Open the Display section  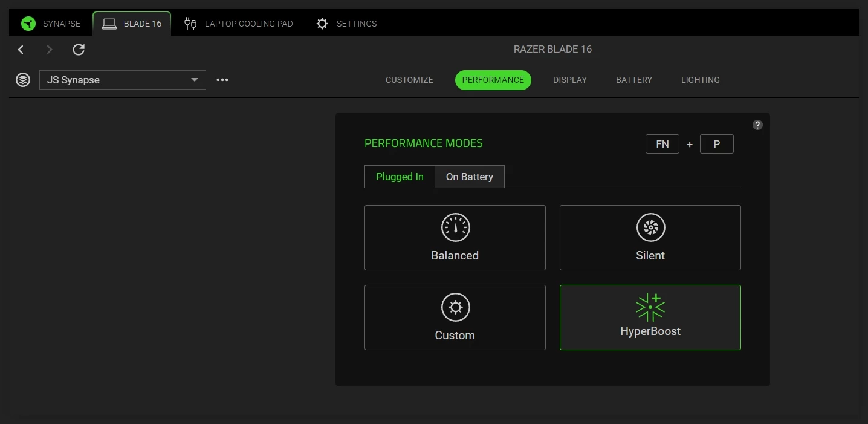[570, 80]
